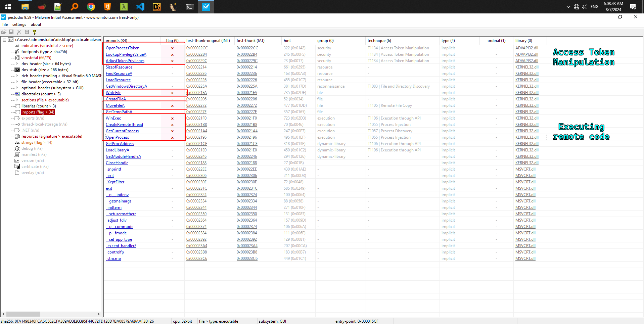Image resolution: width=644 pixels, height=324 pixels.
Task: Click the debug bug icon in tree
Action: [x=17, y=148]
